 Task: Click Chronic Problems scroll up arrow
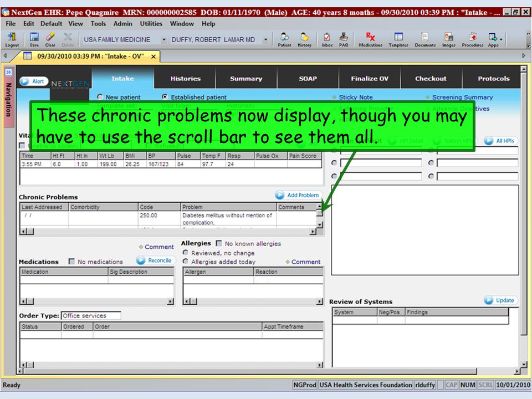[319, 206]
